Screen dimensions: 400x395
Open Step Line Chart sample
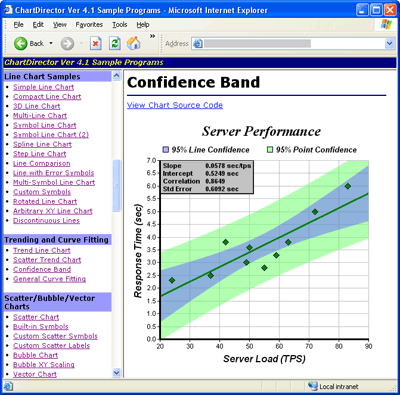(x=40, y=154)
